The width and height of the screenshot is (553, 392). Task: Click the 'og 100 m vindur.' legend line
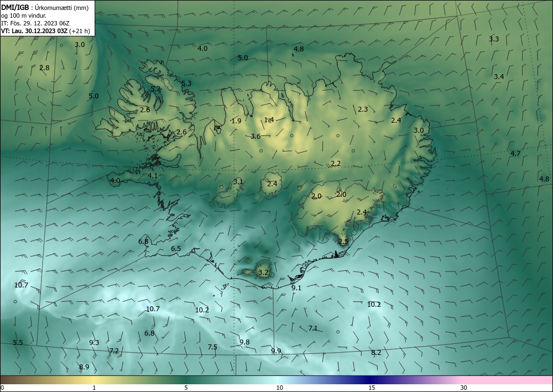click(24, 15)
